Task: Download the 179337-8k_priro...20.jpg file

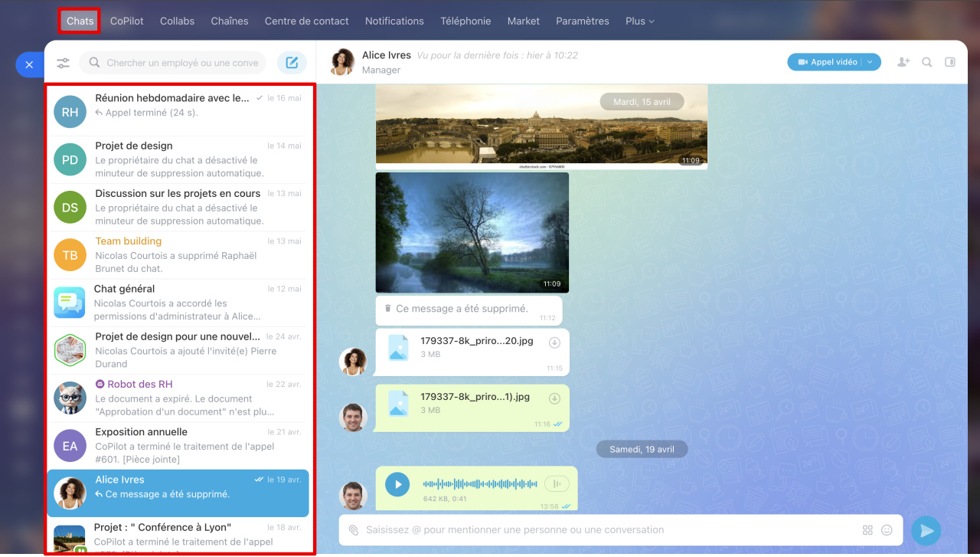Action: 555,342
